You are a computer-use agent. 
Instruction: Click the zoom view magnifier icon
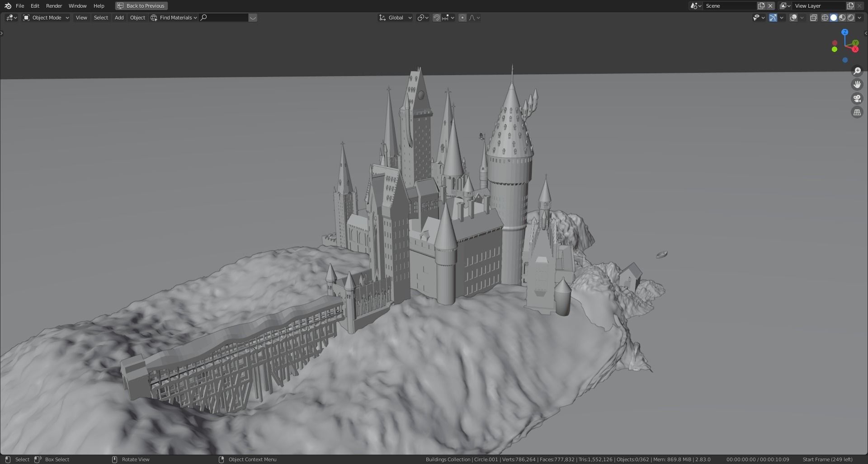tap(857, 71)
